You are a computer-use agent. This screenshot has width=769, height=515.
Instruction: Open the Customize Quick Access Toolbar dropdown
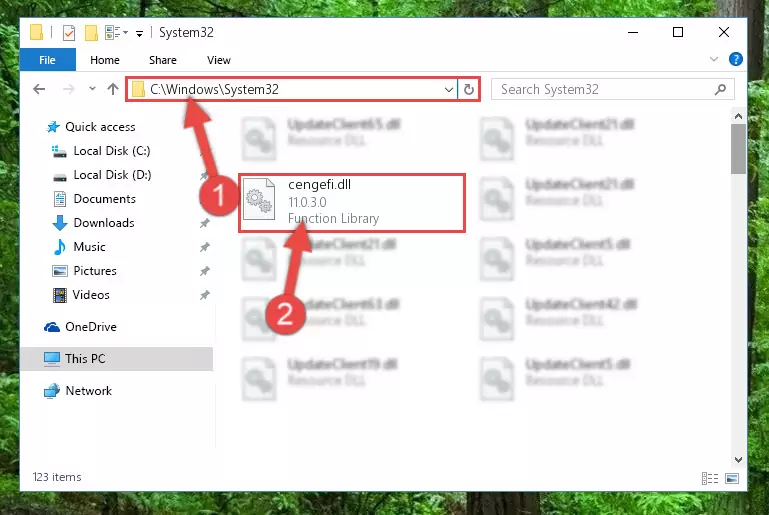pyautogui.click(x=139, y=33)
